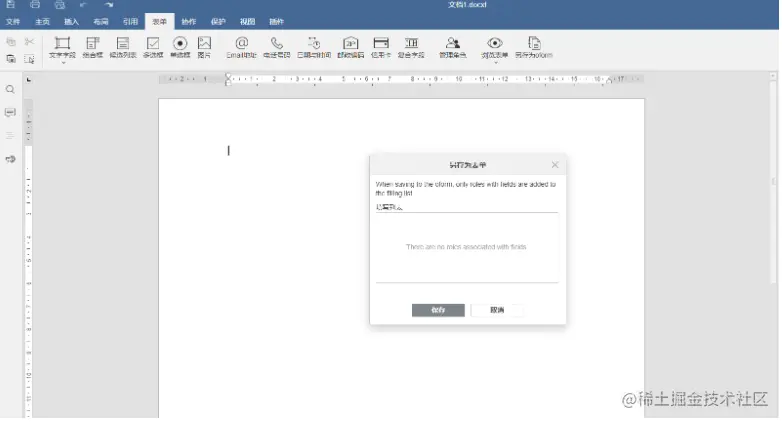Switch to the Protection (保护) tab
This screenshot has height=422, width=782.
coord(218,21)
